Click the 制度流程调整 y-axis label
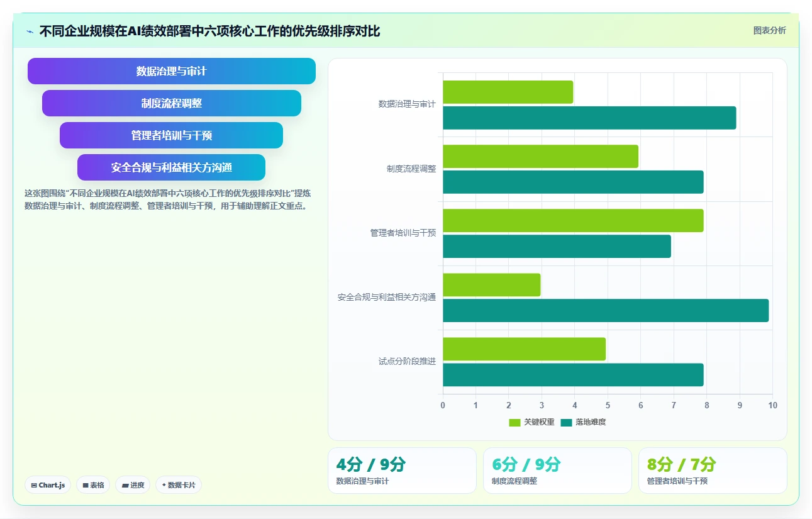812x519 pixels. (411, 169)
